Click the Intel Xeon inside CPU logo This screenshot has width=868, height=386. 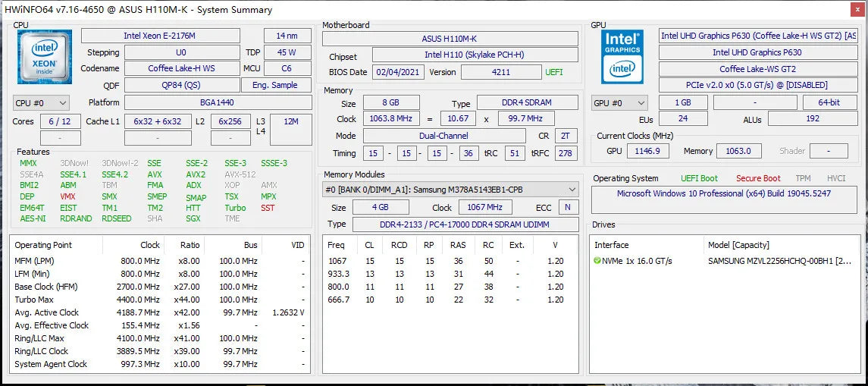pyautogui.click(x=44, y=56)
